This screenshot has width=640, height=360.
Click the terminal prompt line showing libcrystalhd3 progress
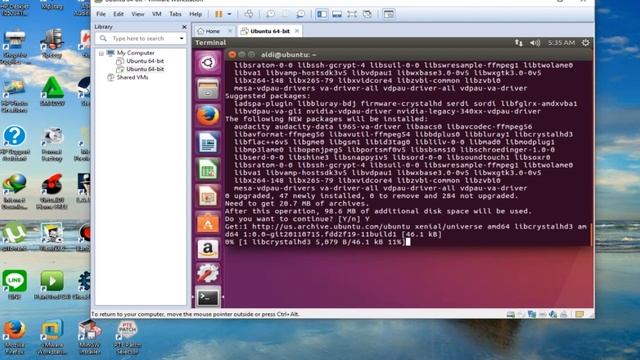click(x=318, y=242)
